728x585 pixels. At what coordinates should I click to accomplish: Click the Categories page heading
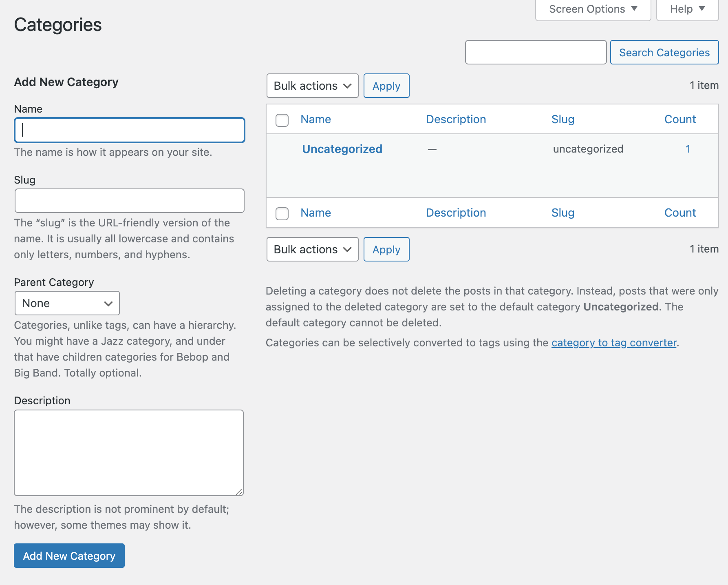(58, 25)
